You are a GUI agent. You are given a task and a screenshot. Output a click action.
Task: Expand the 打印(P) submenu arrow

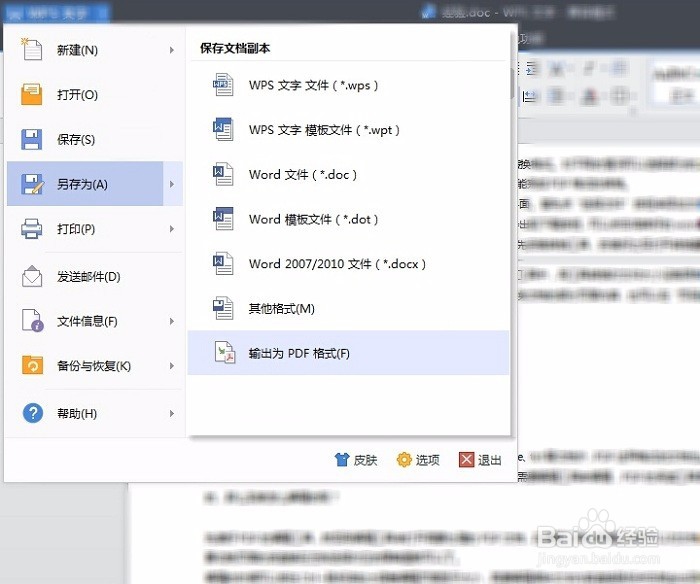pyautogui.click(x=172, y=229)
